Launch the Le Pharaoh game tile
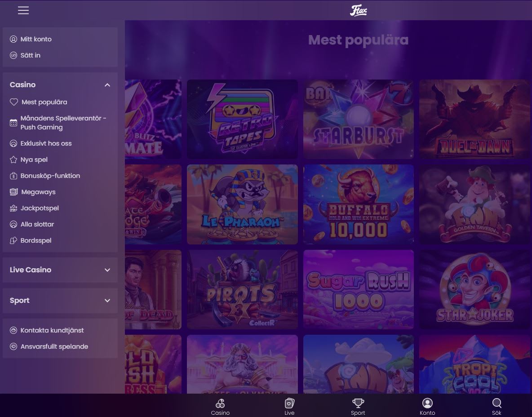 (242, 204)
